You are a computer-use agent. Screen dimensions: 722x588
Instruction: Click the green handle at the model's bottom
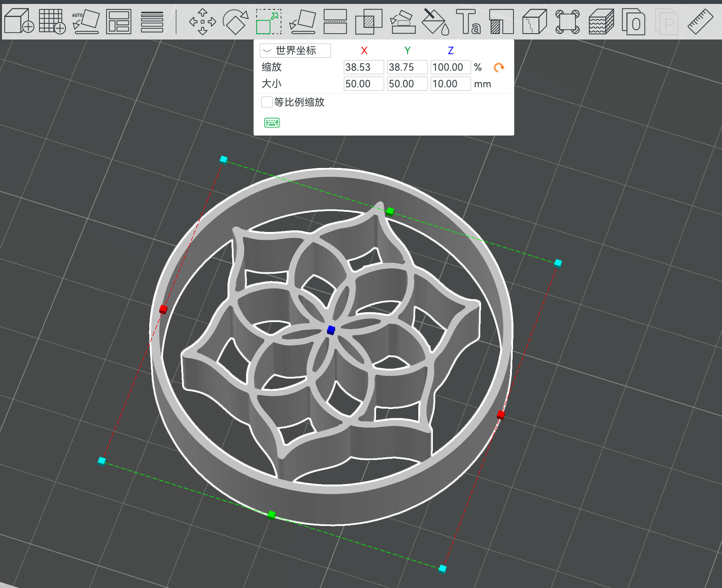click(x=271, y=514)
